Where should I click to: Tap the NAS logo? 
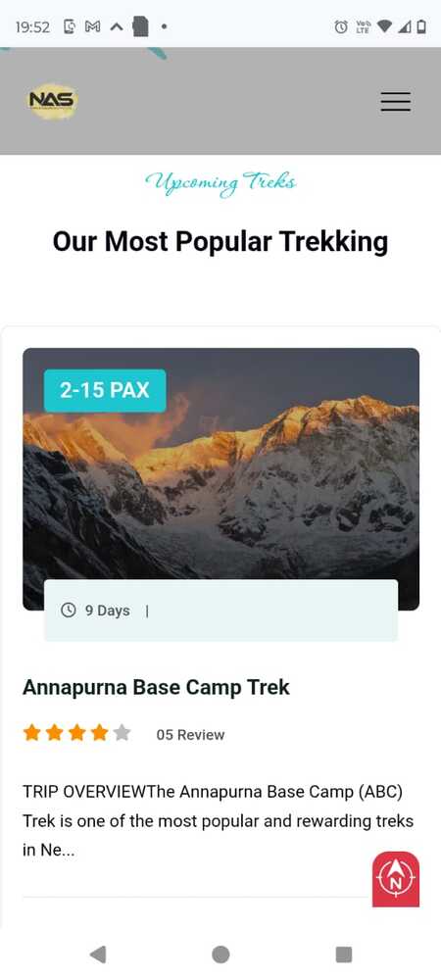coord(53,101)
